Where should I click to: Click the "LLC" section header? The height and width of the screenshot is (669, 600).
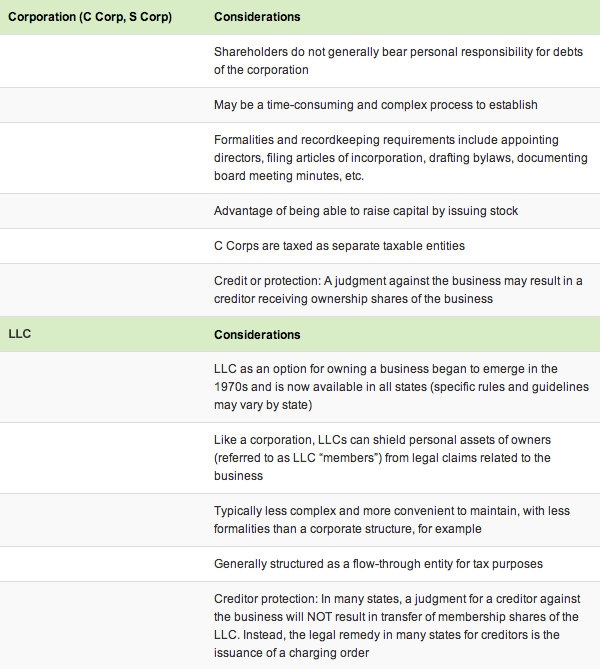point(20,334)
